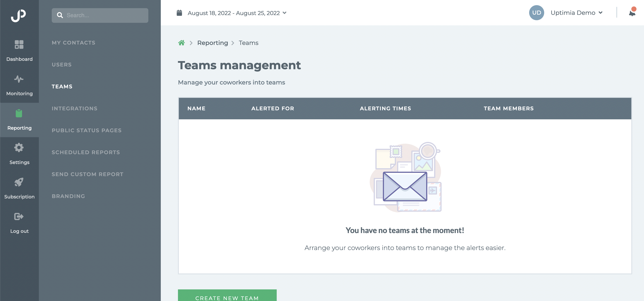Viewport: 644px width, 301px height.
Task: Open Scheduled Reports menu item
Action: [86, 152]
